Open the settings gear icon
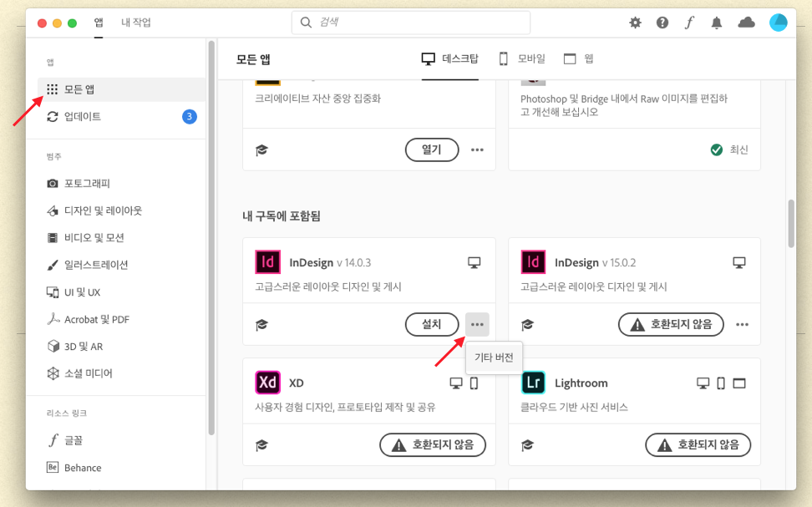Viewport: 812px width, 507px height. 635,23
